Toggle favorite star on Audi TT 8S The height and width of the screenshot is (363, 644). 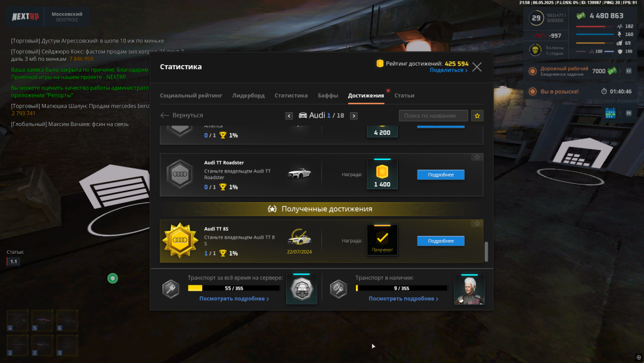click(x=477, y=224)
